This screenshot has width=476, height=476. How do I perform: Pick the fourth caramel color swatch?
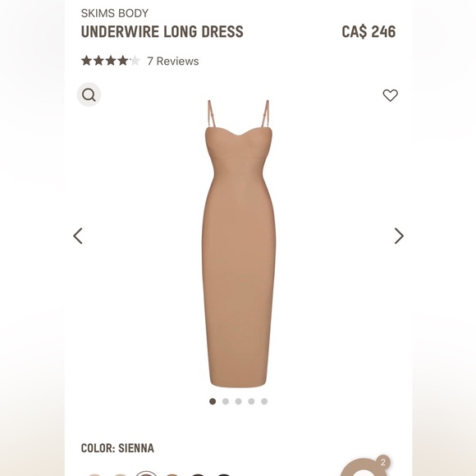click(172, 474)
